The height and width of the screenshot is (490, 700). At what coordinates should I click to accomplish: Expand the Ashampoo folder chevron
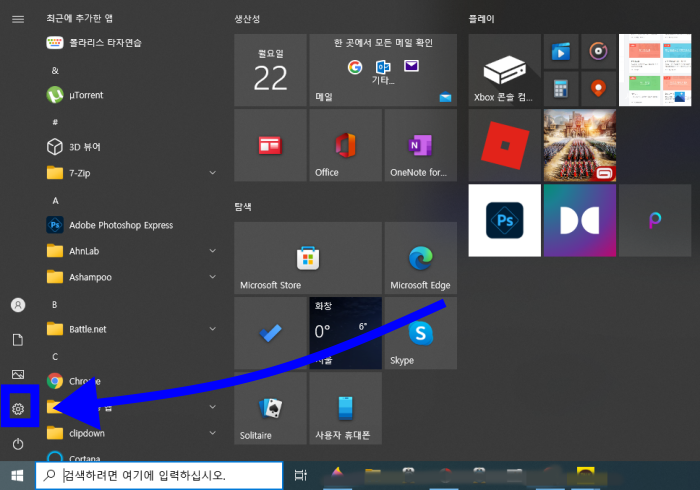coord(213,277)
